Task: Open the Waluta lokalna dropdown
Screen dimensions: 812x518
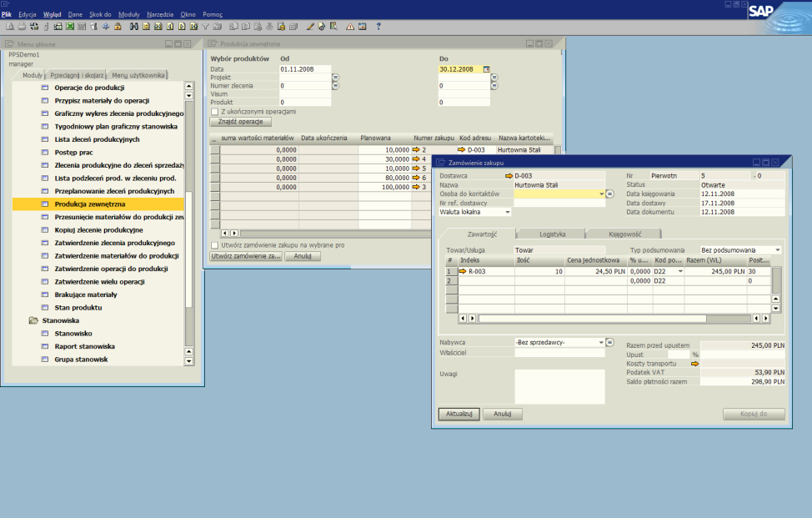Action: click(508, 212)
